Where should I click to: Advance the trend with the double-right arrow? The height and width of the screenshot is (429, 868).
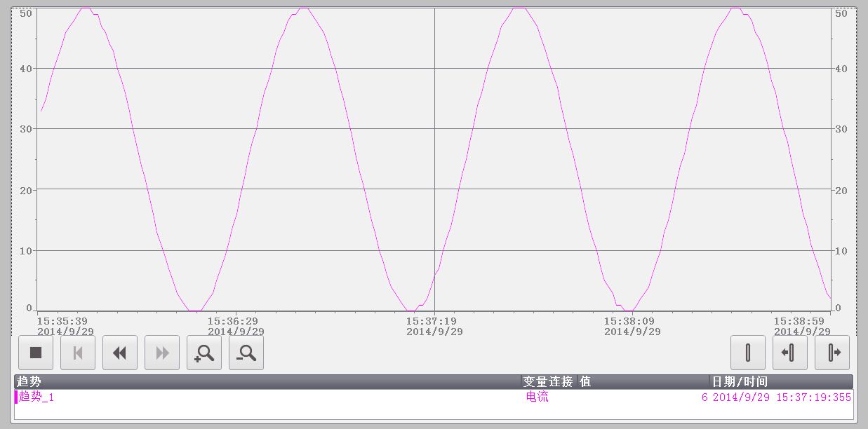[162, 353]
